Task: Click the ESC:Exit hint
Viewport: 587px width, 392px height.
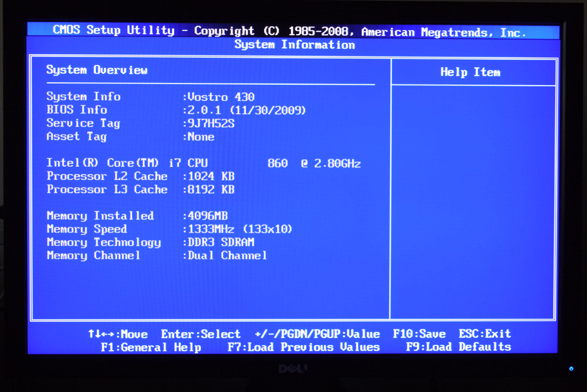Action: [x=485, y=333]
